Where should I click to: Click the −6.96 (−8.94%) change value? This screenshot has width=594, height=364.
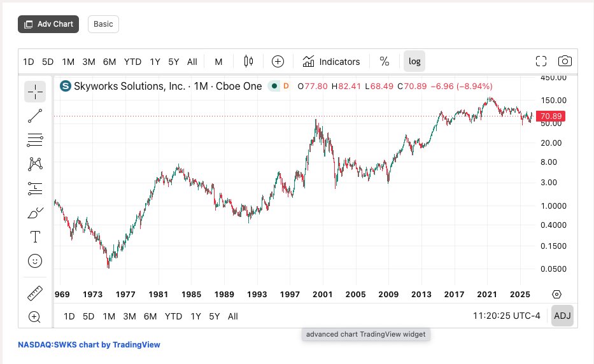pos(462,87)
